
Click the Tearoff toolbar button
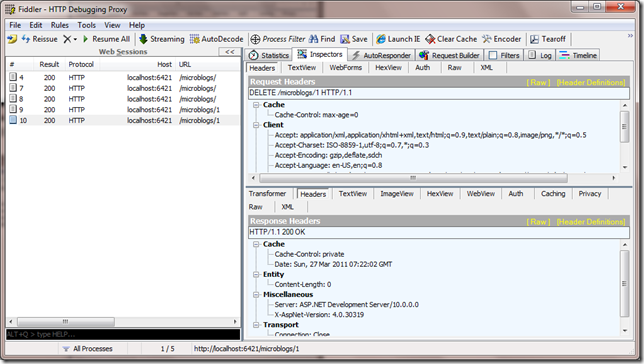[x=548, y=39]
